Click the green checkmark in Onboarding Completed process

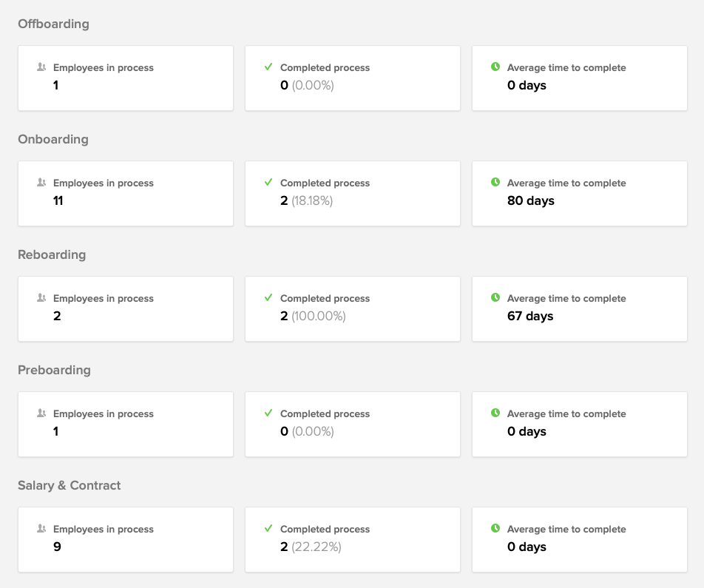pos(268,183)
